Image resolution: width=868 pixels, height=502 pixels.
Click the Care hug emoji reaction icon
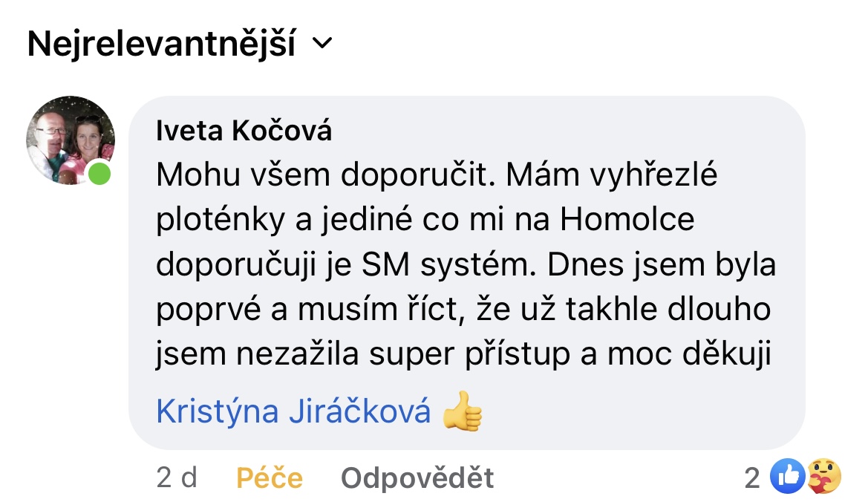click(823, 477)
